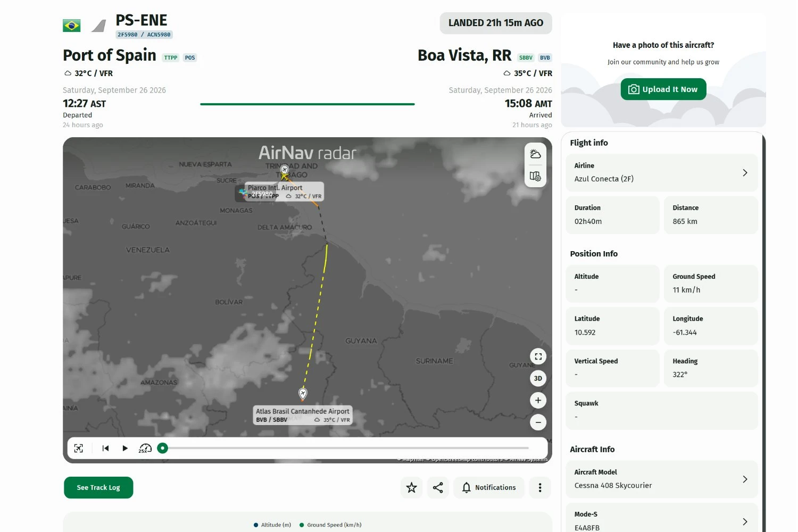Viewport: 798px width, 532px height.
Task: Expand the Airline Azul Conecta details
Action: pyautogui.click(x=662, y=172)
